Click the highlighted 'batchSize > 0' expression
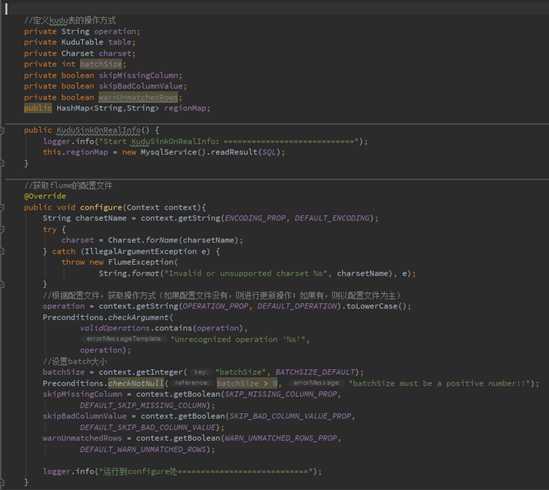This screenshot has height=490, width=549. (x=247, y=384)
